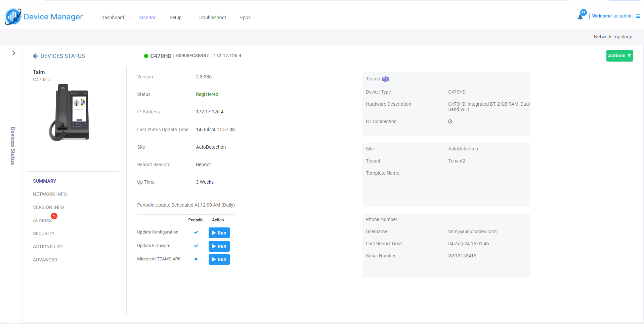Image resolution: width=644 pixels, height=324 pixels.
Task: Click the Microsoft Teams icon
Action: (x=386, y=79)
